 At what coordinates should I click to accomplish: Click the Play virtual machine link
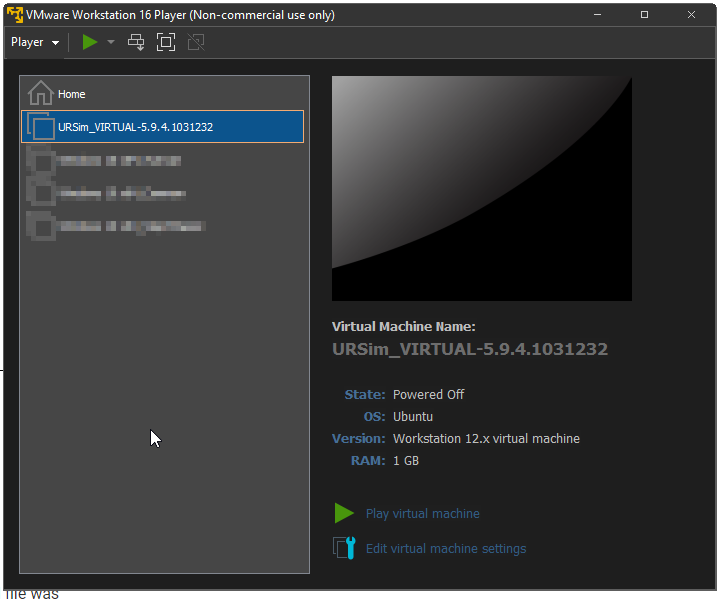coord(422,513)
